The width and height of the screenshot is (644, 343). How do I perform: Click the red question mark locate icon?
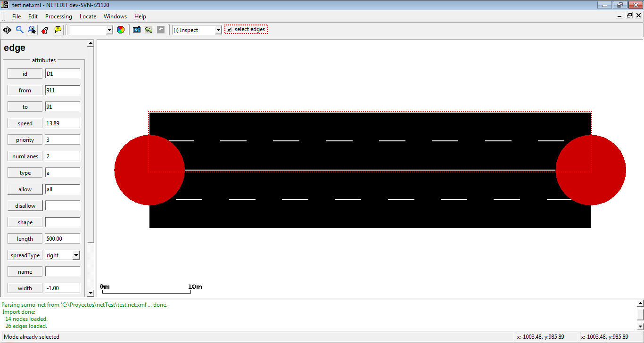pos(45,30)
